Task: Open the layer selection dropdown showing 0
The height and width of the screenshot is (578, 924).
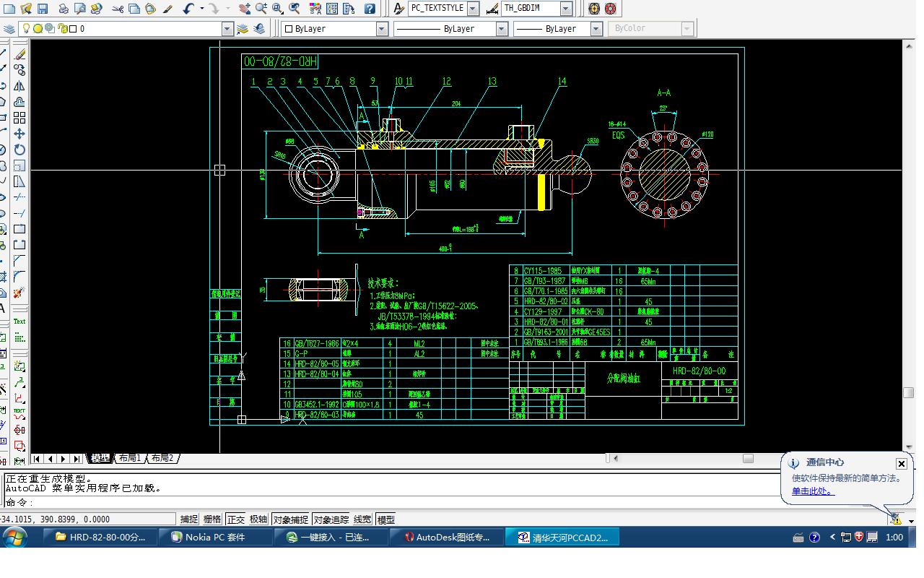Action: 227,29
